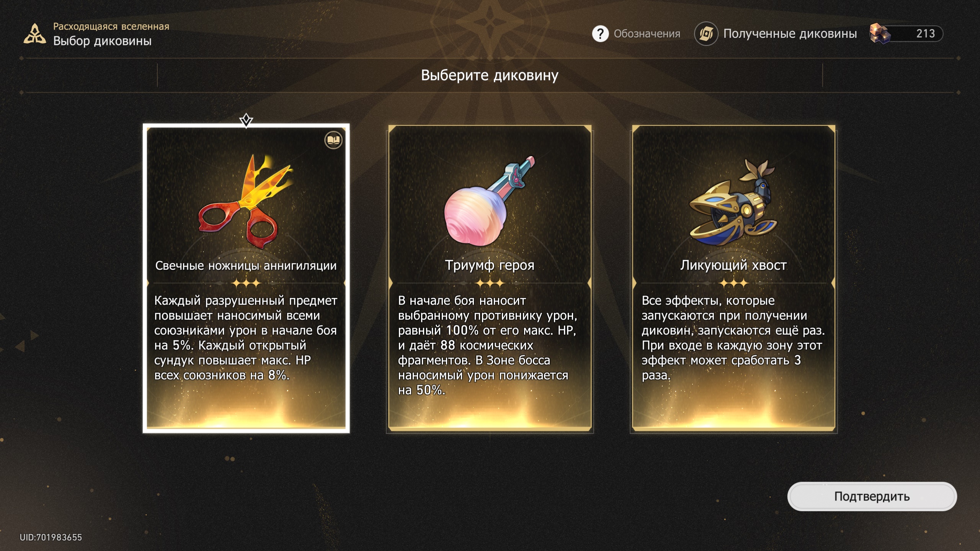
Task: Click the Триумф героя description text
Action: pyautogui.click(x=487, y=345)
